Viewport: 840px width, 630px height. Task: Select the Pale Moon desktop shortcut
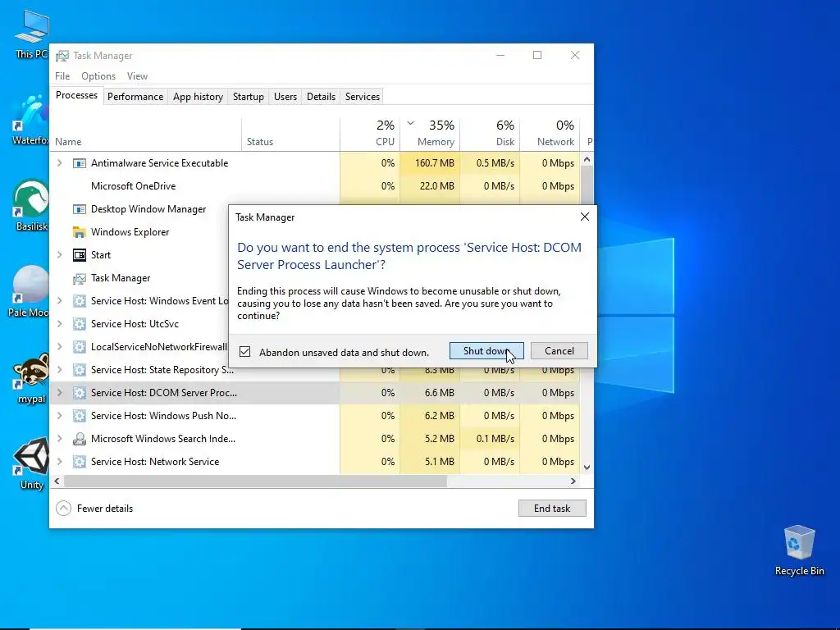coord(30,291)
